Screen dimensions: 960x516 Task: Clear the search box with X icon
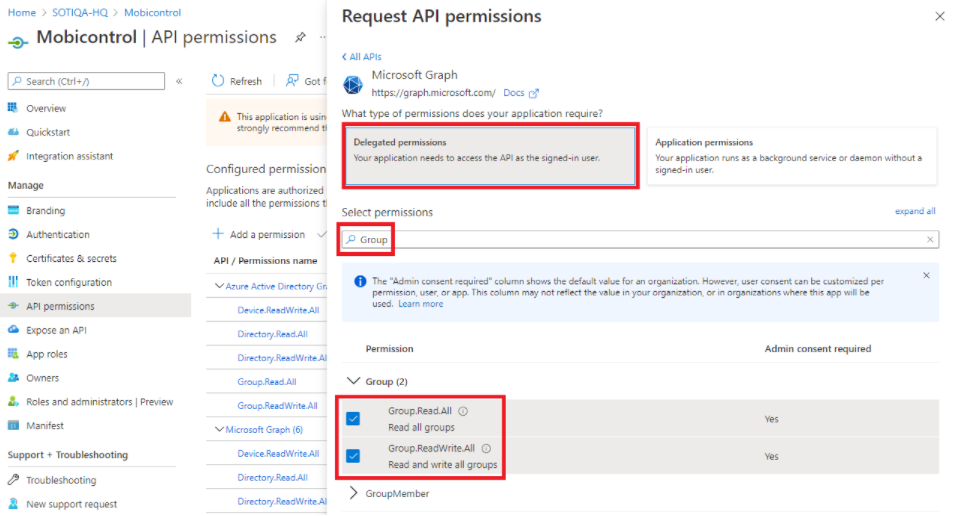pos(930,240)
